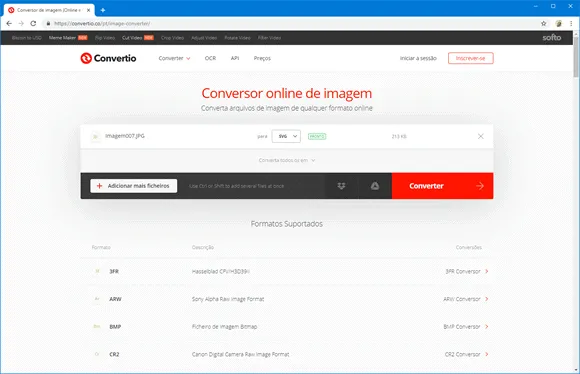Open the CR2 Conversor arrow
The image size is (580, 374).
coord(487,354)
